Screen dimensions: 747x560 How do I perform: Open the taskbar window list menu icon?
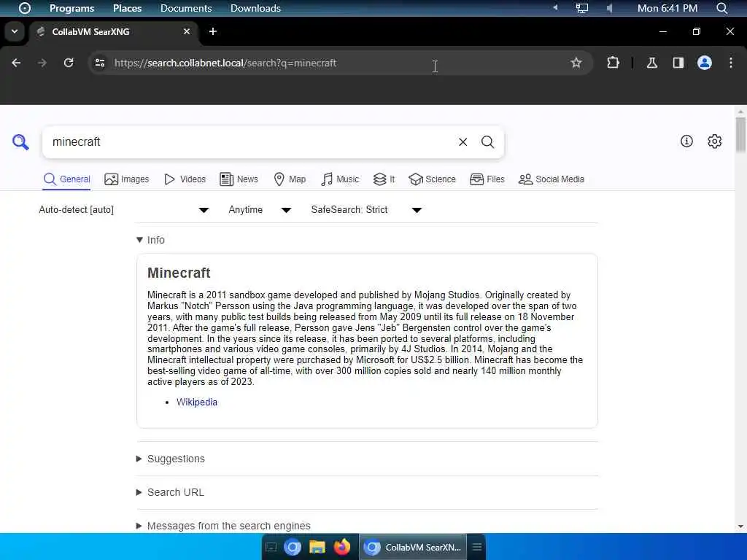pos(477,547)
